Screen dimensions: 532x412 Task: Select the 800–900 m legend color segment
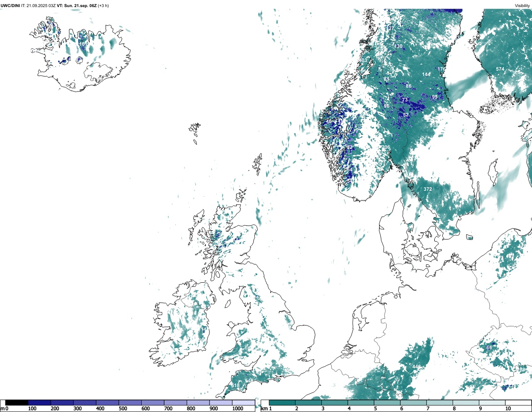(x=198, y=402)
